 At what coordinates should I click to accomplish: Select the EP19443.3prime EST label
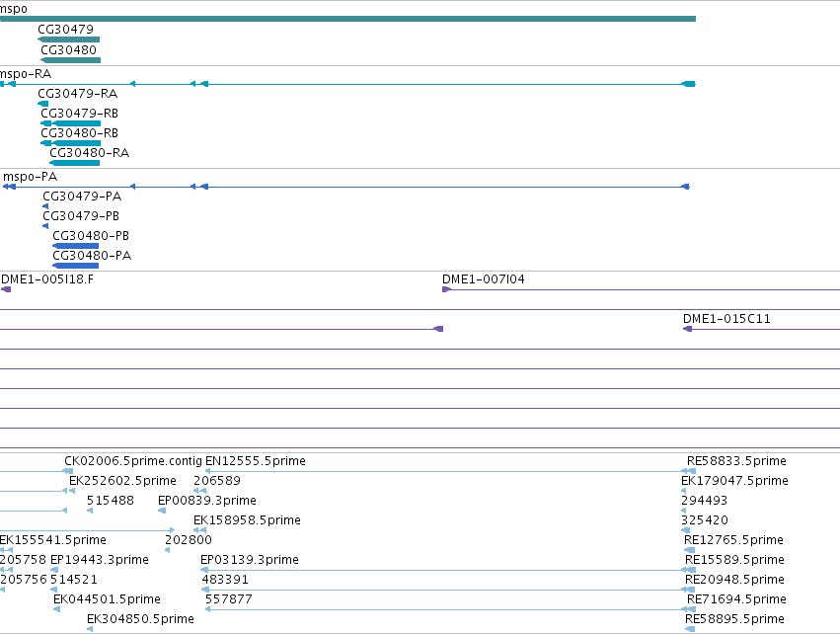pyautogui.click(x=100, y=561)
